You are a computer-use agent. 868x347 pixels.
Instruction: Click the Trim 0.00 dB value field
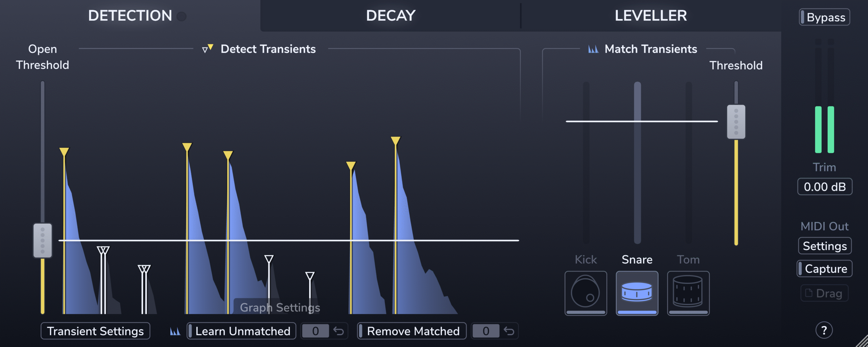click(x=825, y=187)
